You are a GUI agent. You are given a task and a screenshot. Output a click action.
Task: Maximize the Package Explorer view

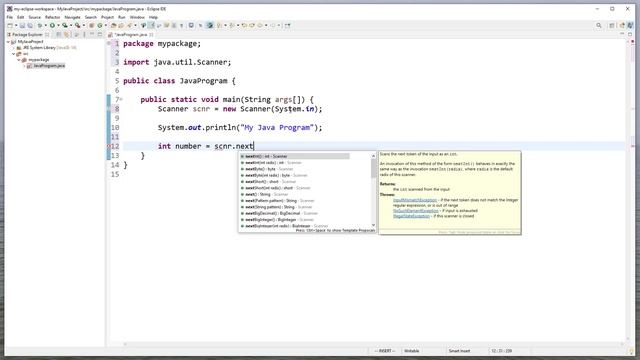[x=100, y=34]
